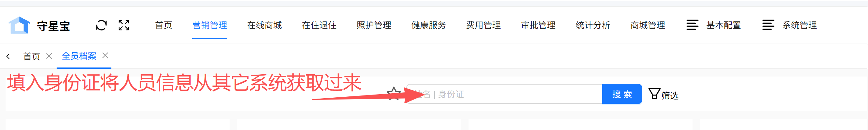Open 统计分析 from the top navigation
This screenshot has height=130, width=868.
[593, 25]
